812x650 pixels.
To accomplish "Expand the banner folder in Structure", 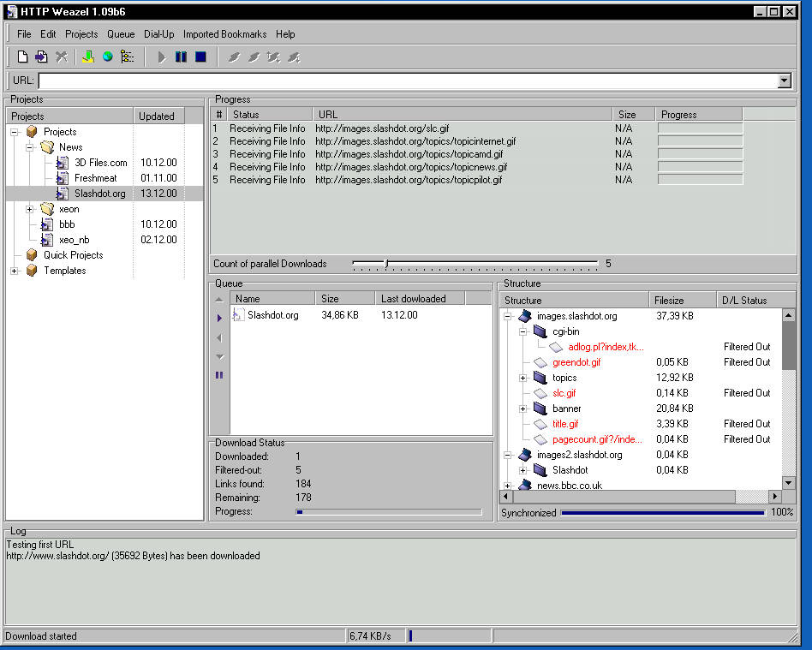I will (522, 408).
